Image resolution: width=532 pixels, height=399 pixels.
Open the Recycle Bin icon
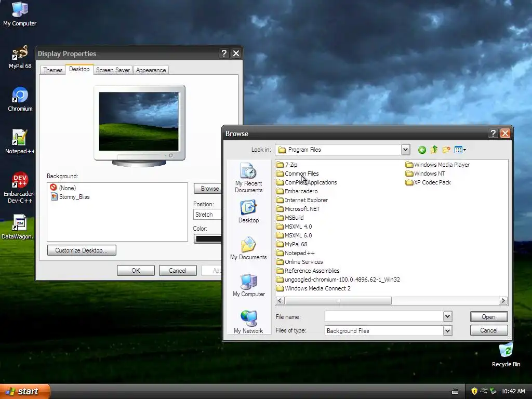506,355
